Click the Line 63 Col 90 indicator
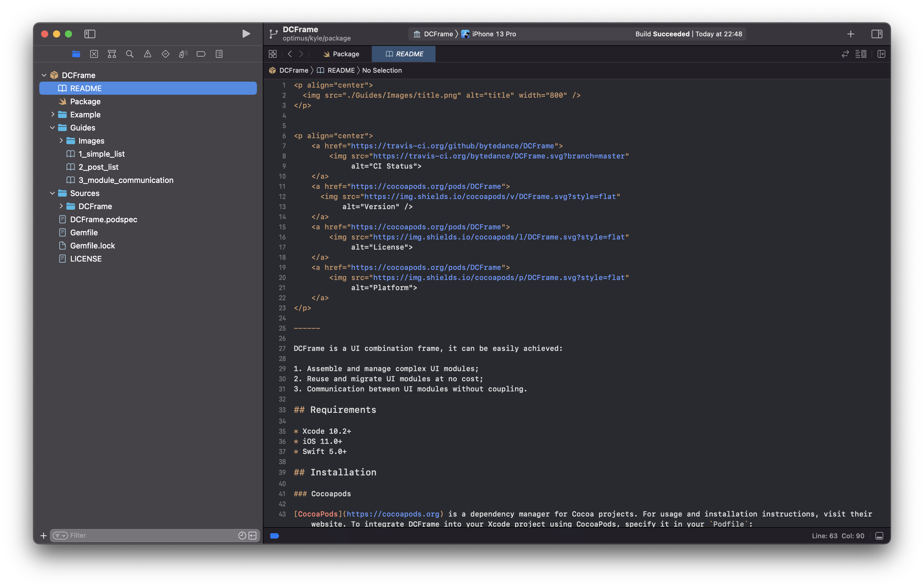The image size is (924, 588). (x=838, y=536)
